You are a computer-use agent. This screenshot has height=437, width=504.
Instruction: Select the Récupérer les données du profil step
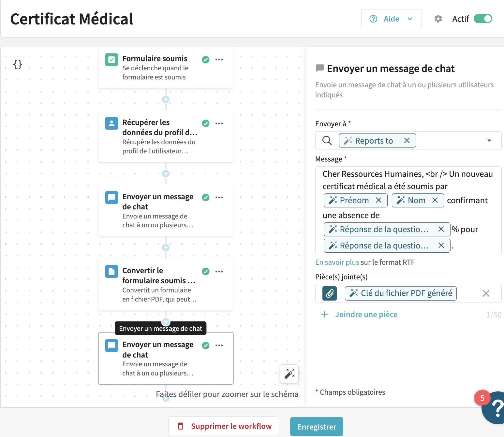tap(160, 136)
